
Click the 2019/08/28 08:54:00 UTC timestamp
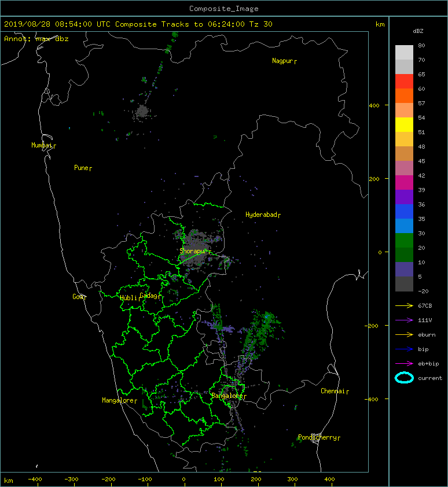point(57,24)
